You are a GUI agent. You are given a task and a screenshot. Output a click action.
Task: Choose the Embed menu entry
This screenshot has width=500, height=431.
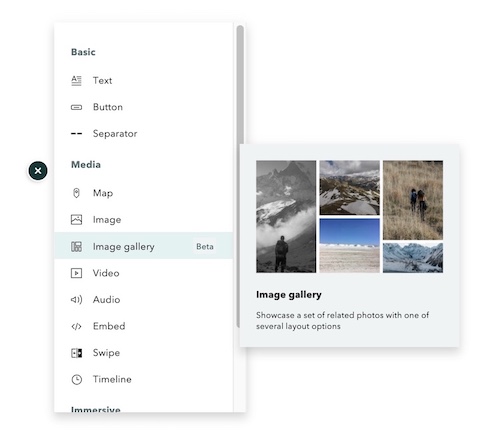[x=144, y=326]
